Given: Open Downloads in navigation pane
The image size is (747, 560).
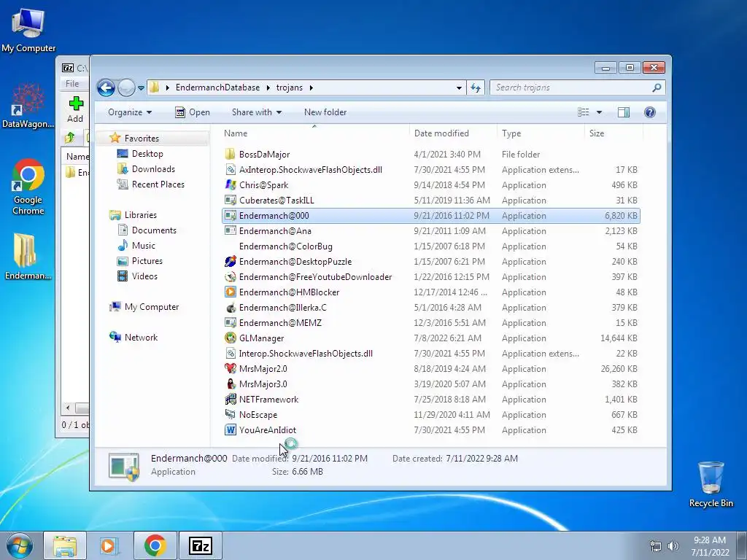Looking at the screenshot, I should 153,169.
